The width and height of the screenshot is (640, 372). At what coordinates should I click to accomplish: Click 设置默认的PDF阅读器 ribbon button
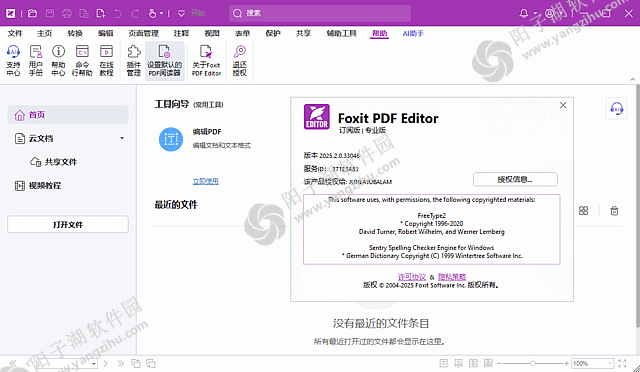[x=165, y=60]
